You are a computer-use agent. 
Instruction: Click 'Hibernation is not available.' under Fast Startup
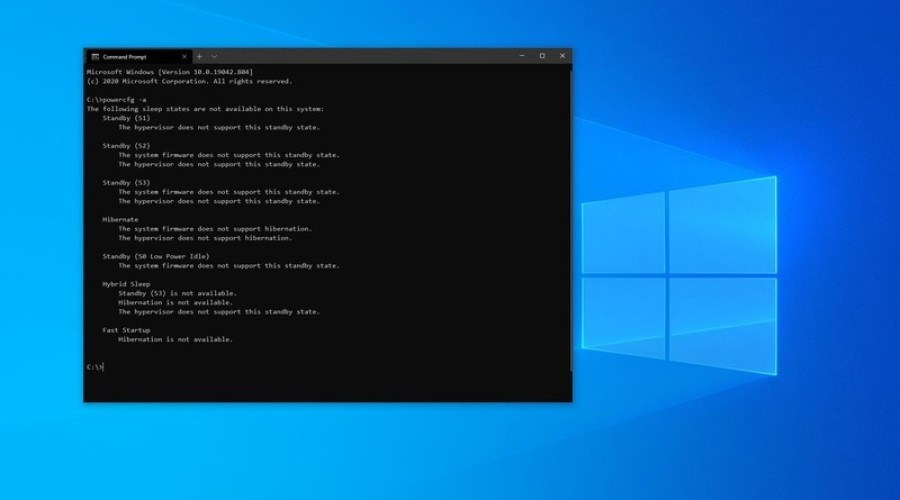(176, 339)
